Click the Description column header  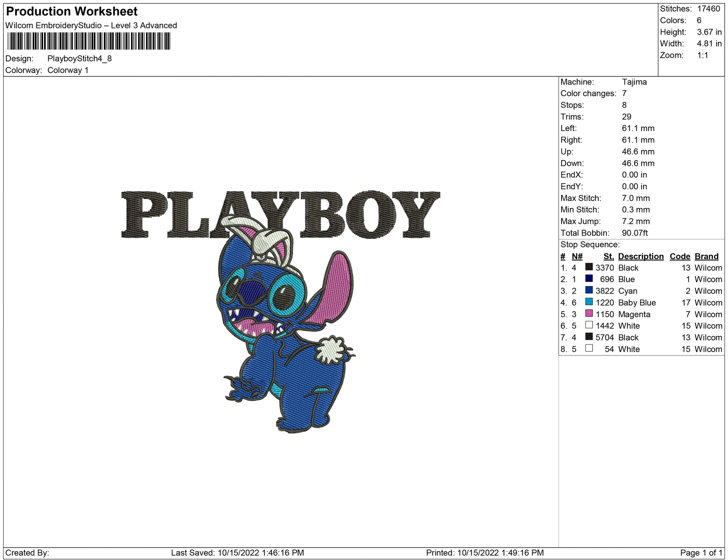click(640, 256)
